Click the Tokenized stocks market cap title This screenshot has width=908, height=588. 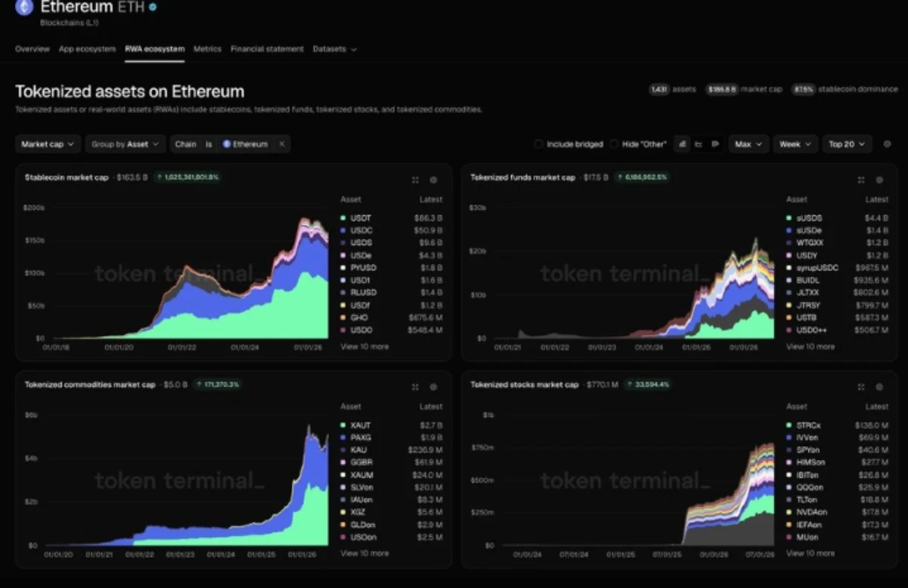(x=524, y=385)
